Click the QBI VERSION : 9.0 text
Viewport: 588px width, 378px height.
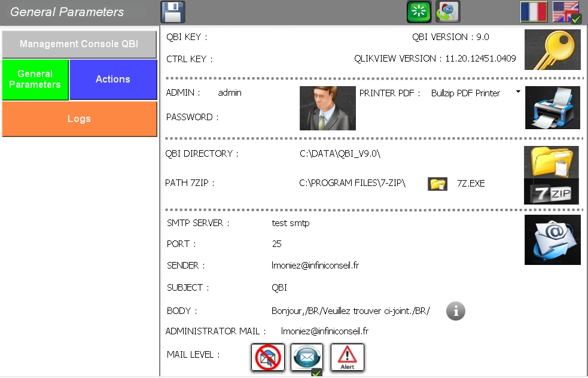tap(450, 36)
